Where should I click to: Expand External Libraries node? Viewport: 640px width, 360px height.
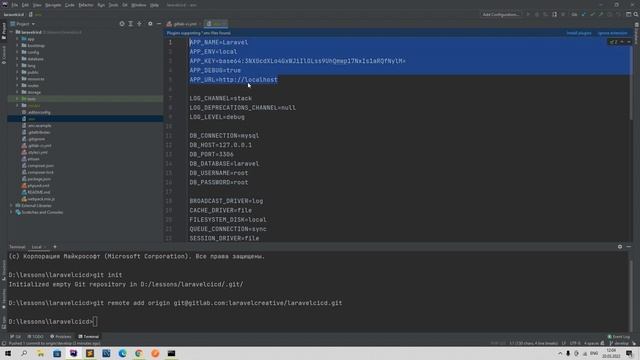pyautogui.click(x=11, y=206)
